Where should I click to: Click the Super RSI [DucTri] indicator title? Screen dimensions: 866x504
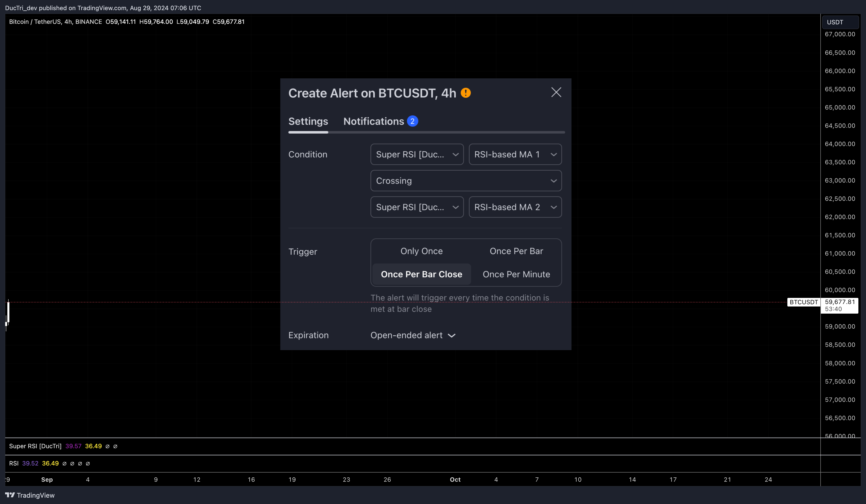click(35, 446)
